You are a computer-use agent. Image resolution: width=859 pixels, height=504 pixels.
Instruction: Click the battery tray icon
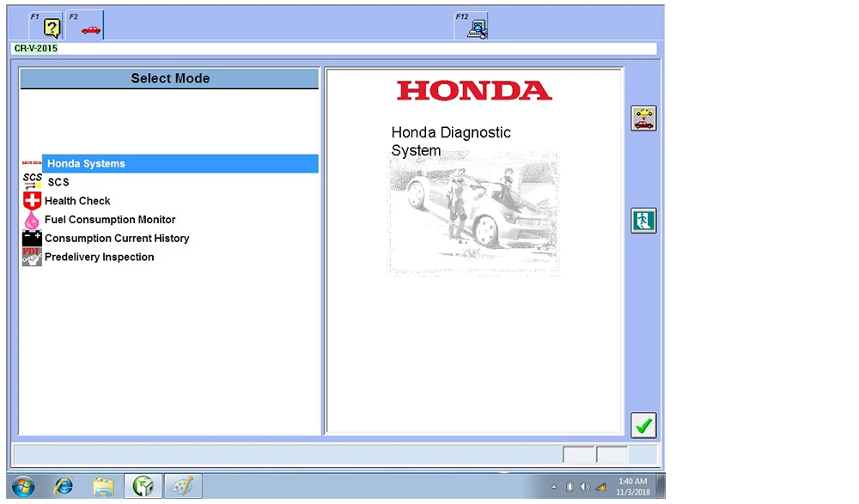[x=570, y=487]
